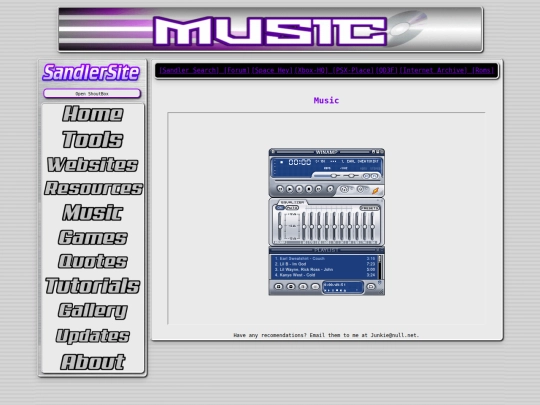Click the first equalizer band slider
Image resolution: width=540 pixels, height=405 pixels.
[x=304, y=226]
